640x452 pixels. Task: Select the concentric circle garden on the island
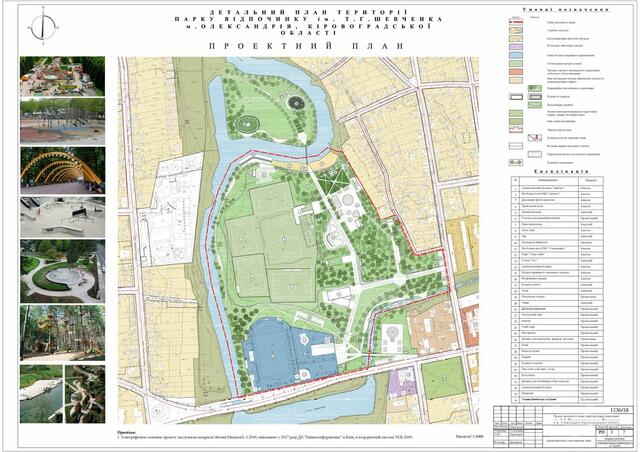coord(245,124)
